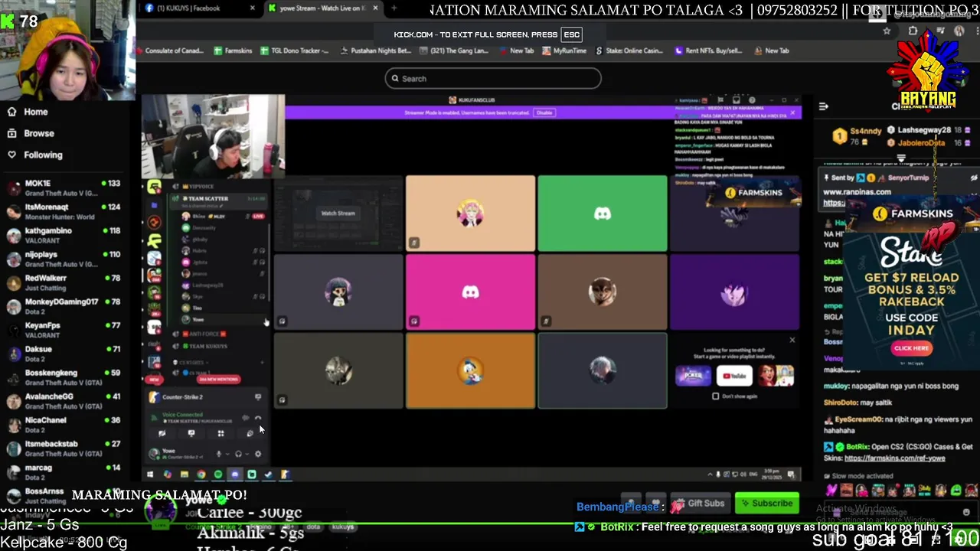The width and height of the screenshot is (980, 551).
Task: Open the Consulate of Canada bookmark
Action: (171, 51)
